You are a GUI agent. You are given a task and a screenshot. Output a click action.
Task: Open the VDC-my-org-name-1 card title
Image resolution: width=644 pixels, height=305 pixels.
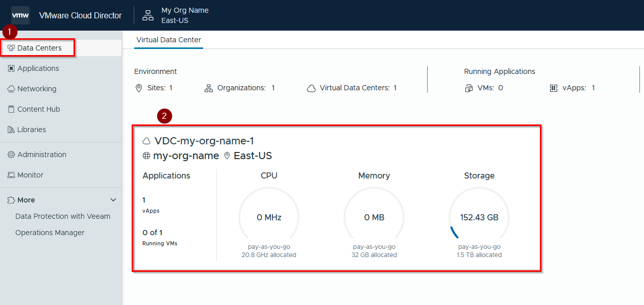204,141
